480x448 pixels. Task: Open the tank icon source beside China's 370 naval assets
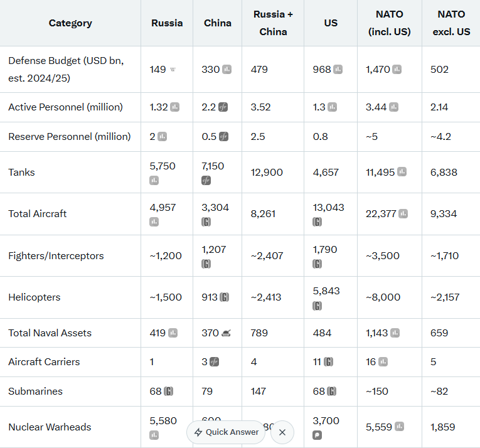pos(226,333)
